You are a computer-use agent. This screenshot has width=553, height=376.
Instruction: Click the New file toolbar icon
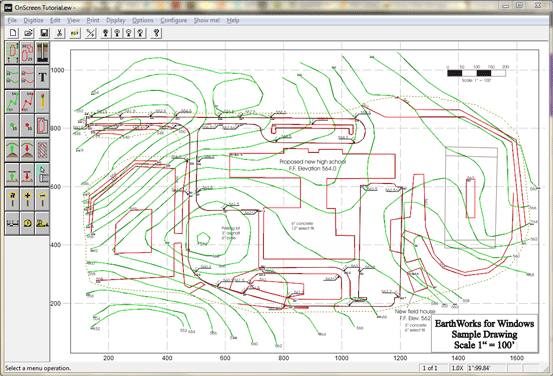tap(13, 33)
